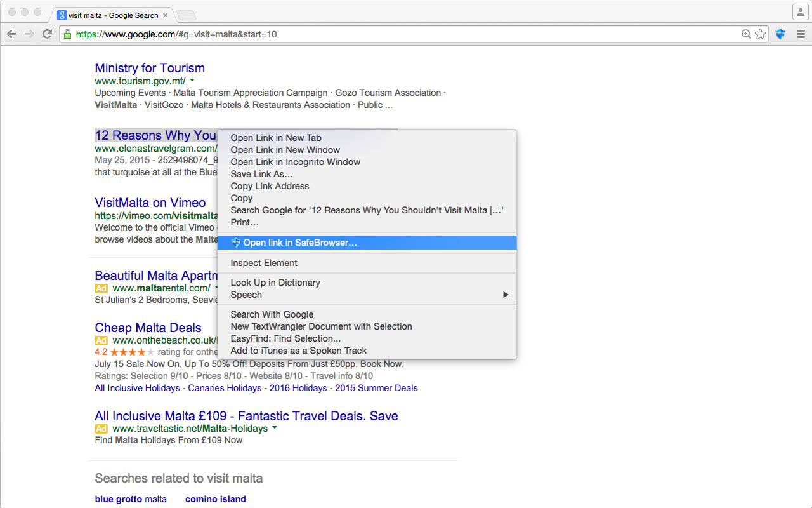This screenshot has height=508, width=812.
Task: Select Copy Link Address
Action: pos(367,186)
